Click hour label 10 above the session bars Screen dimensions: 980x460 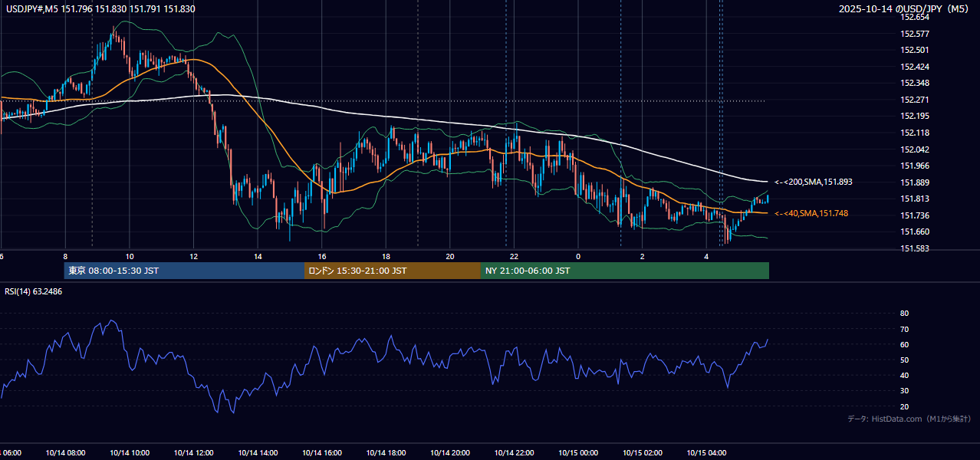pos(130,256)
